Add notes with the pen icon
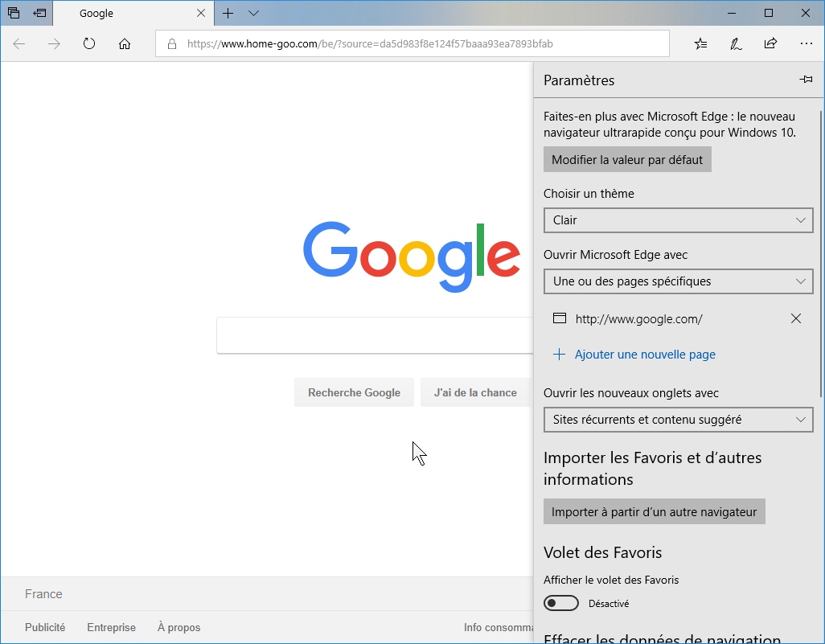The height and width of the screenshot is (644, 825). tap(736, 43)
